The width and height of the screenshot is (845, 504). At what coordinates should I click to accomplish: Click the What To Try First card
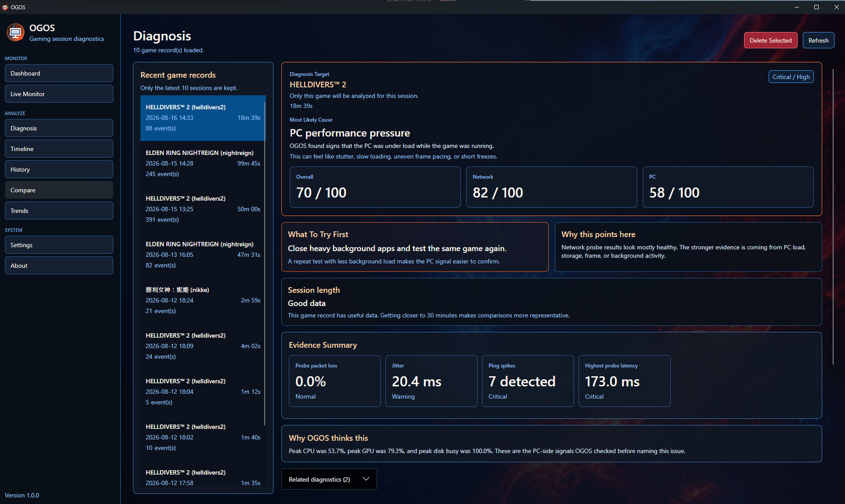pyautogui.click(x=415, y=247)
